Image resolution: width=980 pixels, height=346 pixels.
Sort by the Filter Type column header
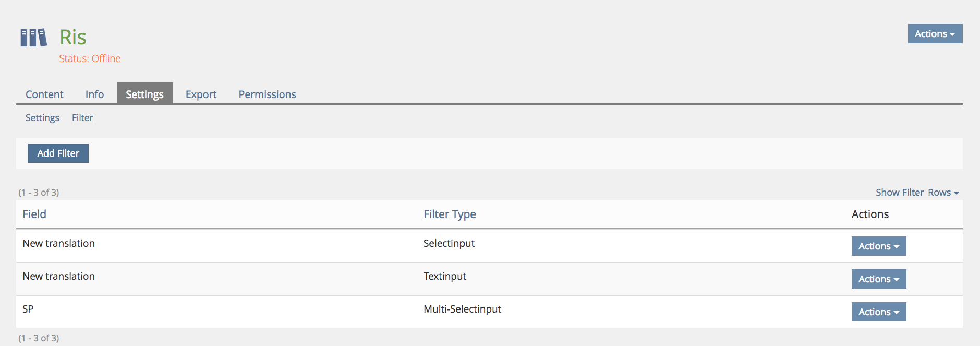(449, 214)
